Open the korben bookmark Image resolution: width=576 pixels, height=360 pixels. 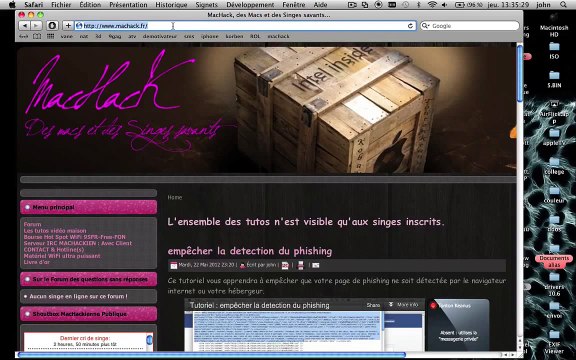coord(234,36)
